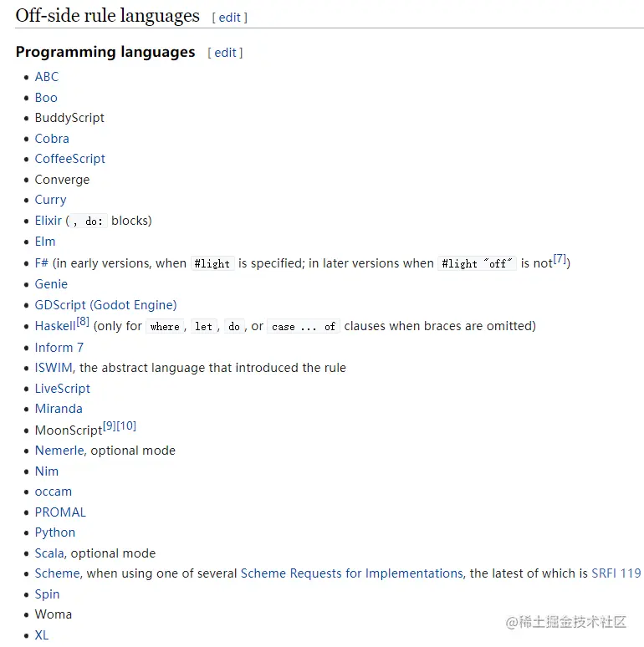Click the #light "off" code snippet

click(477, 263)
